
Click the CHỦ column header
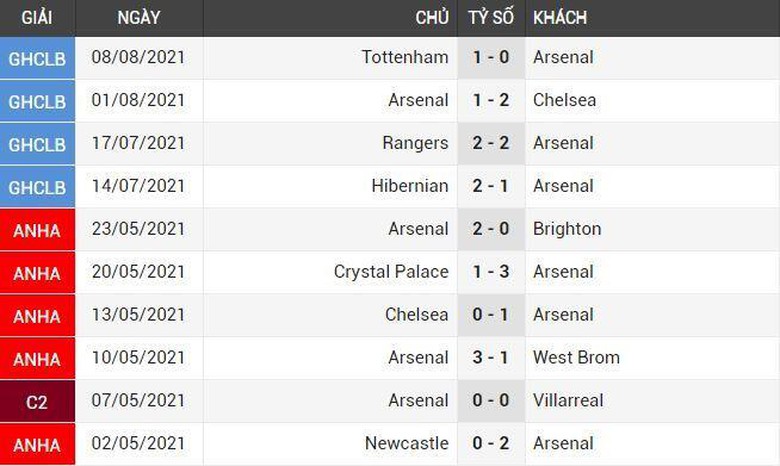tap(432, 18)
